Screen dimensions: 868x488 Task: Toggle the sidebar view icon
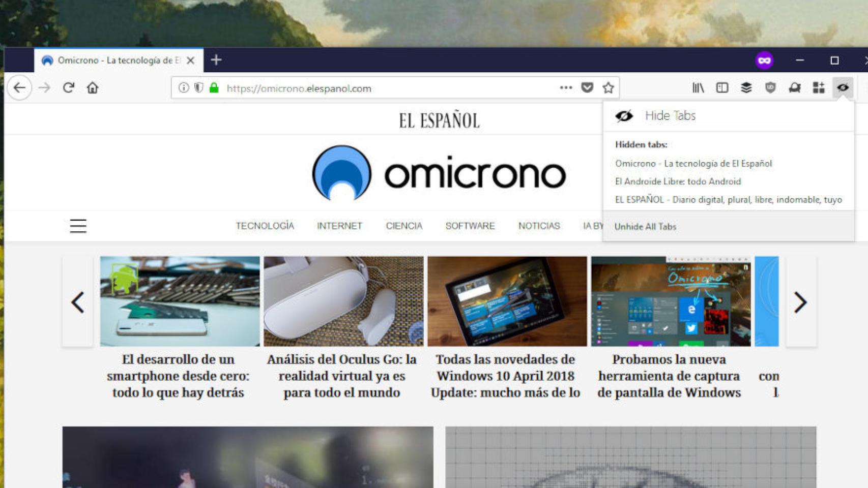[x=722, y=88]
